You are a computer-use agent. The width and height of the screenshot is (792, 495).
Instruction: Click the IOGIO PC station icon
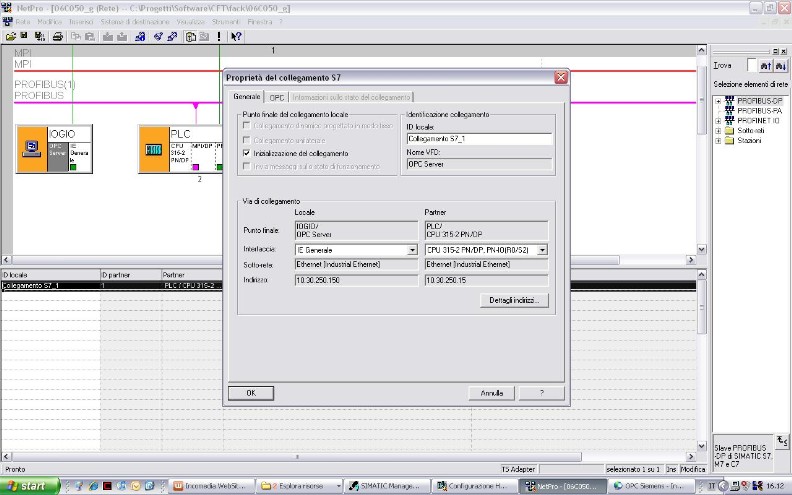pos(32,149)
